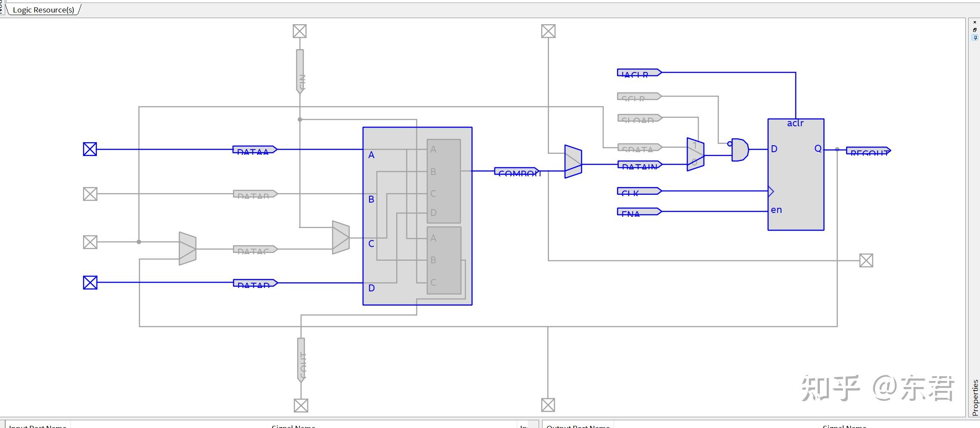Select the greyed DATAC port label
This screenshot has width=980, height=428.
coord(255,249)
